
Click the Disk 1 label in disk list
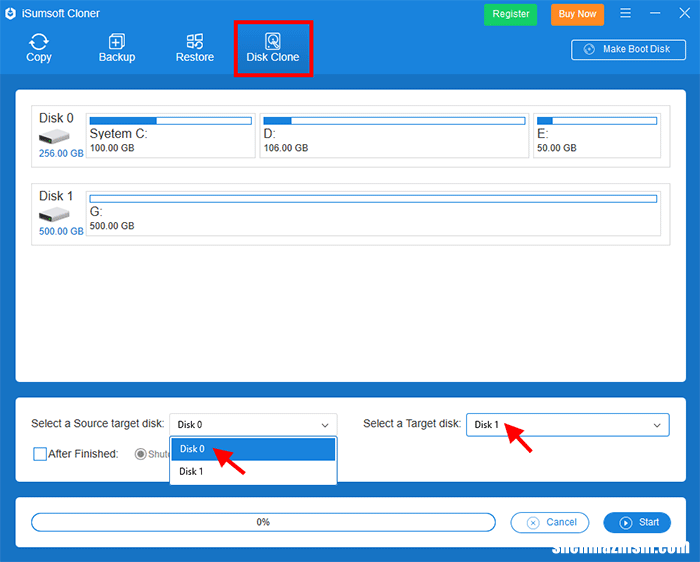[56, 196]
